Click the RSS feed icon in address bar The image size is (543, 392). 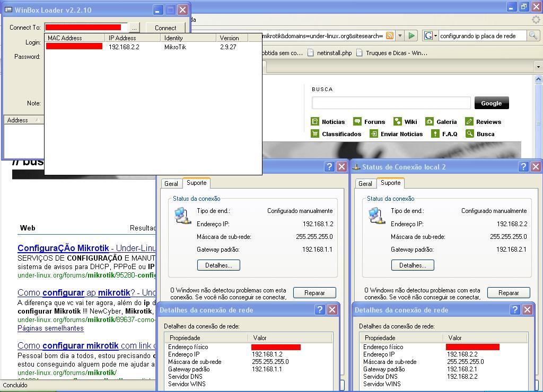click(390, 35)
